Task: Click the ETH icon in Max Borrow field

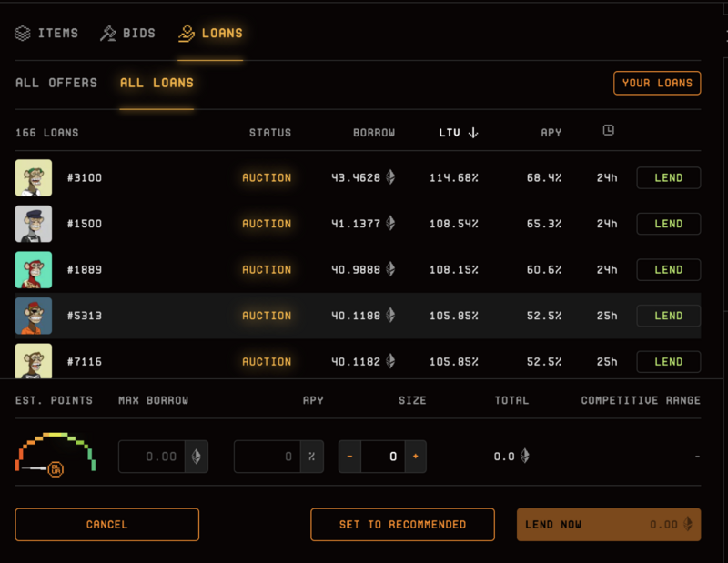Action: [x=197, y=457]
